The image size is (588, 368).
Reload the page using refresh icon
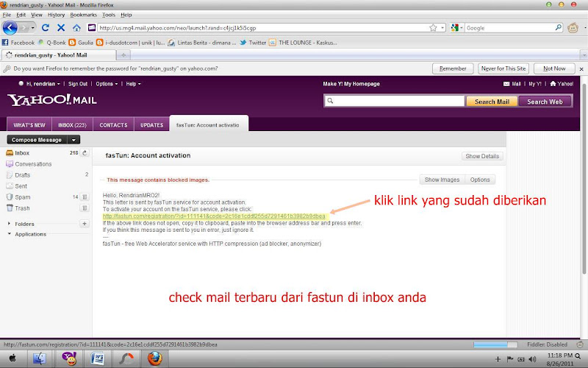click(46, 28)
